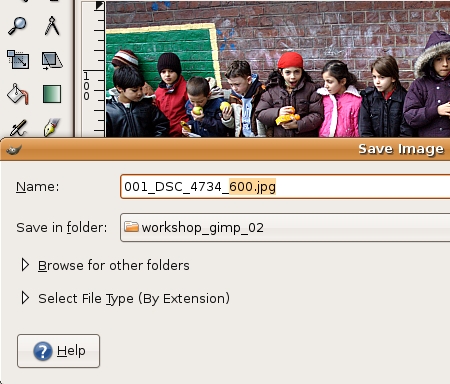Image resolution: width=450 pixels, height=384 pixels.
Task: Open the Save in folder dropdown
Action: click(285, 228)
